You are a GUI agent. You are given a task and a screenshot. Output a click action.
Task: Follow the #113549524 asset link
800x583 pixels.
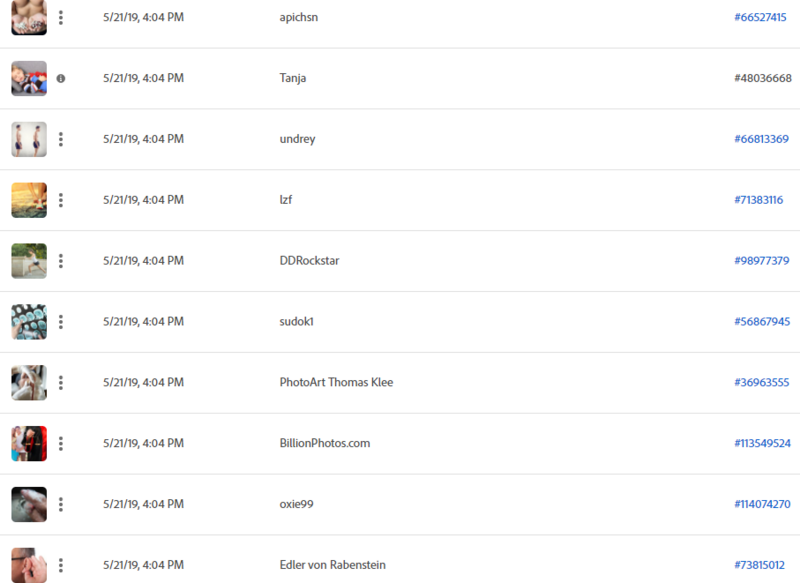tap(762, 443)
